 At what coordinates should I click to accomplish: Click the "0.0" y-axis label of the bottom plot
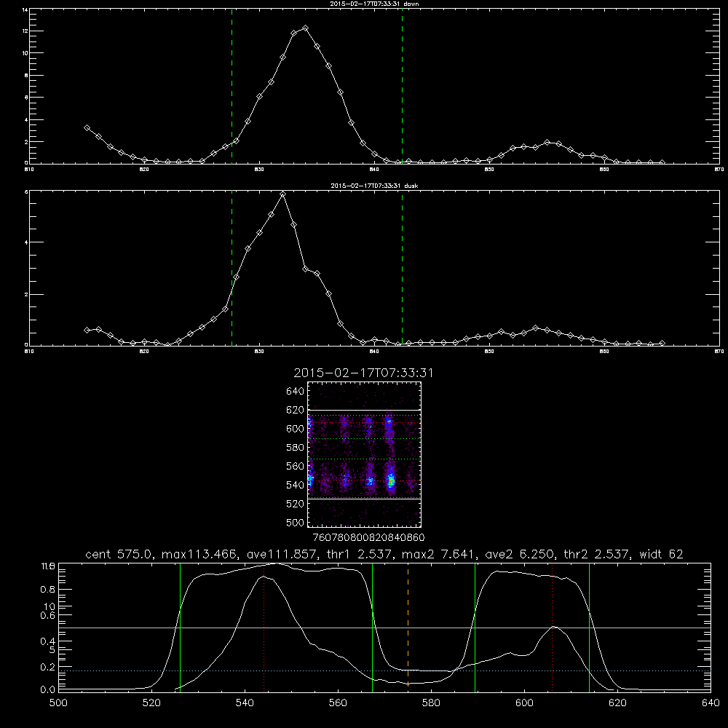click(x=48, y=690)
